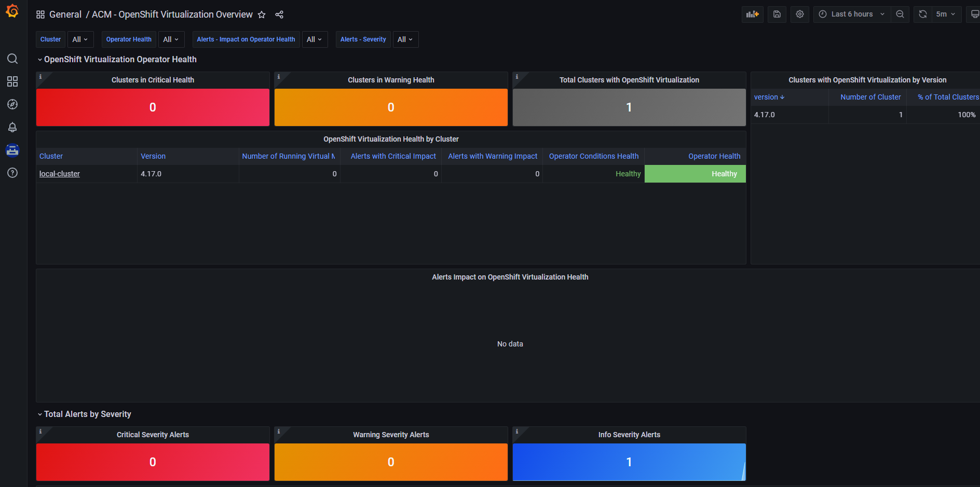Sort by % of Total Clusters column
This screenshot has width=980, height=487.
(x=948, y=97)
